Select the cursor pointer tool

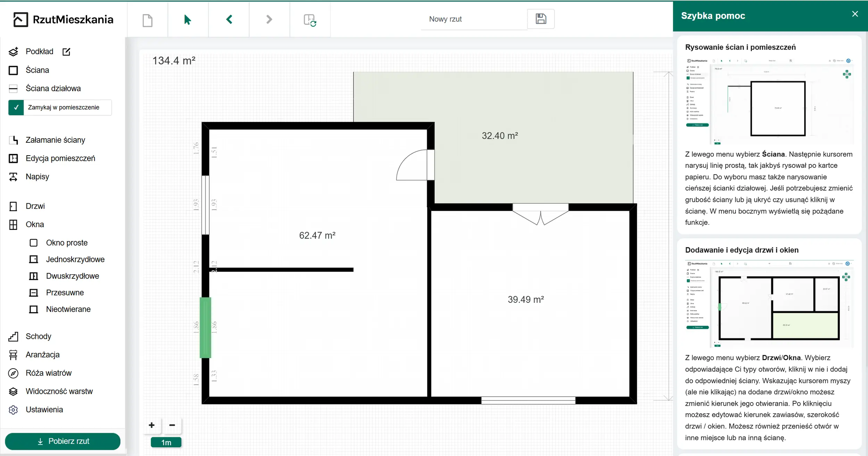click(x=187, y=20)
